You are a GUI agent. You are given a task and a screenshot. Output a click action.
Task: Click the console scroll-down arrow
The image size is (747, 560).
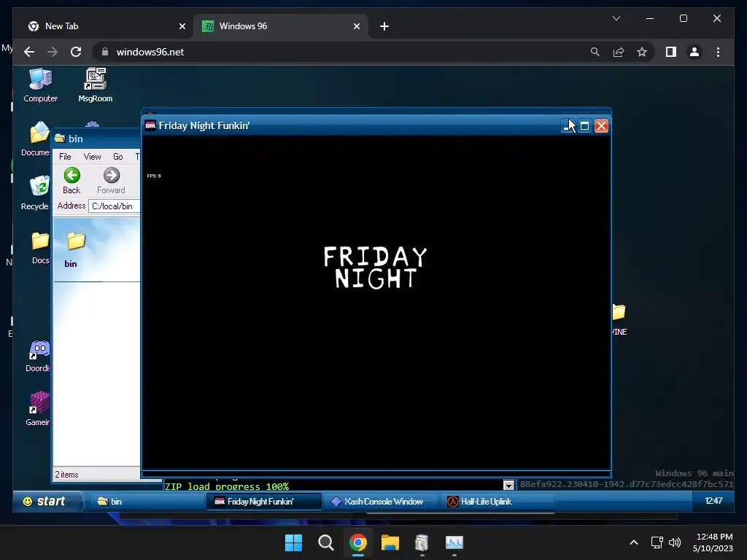(x=508, y=485)
